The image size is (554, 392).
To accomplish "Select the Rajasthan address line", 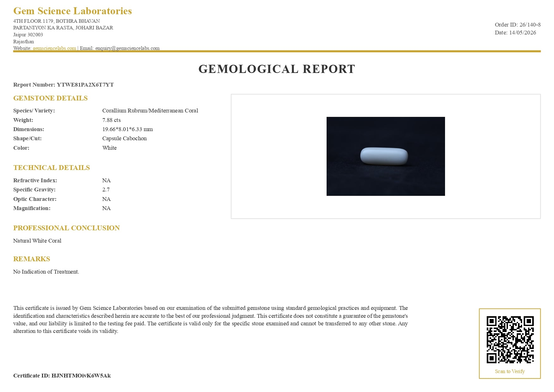I will [x=24, y=41].
